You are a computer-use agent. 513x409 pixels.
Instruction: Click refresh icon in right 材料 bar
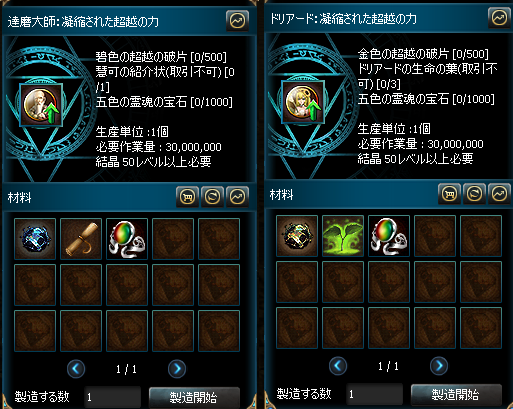click(x=474, y=194)
